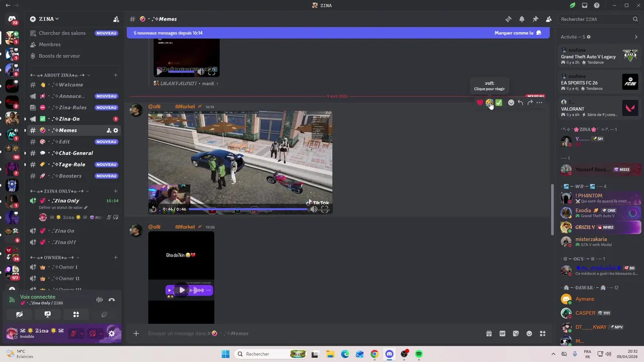Undeafen the headphones

pyautogui.click(x=93, y=333)
